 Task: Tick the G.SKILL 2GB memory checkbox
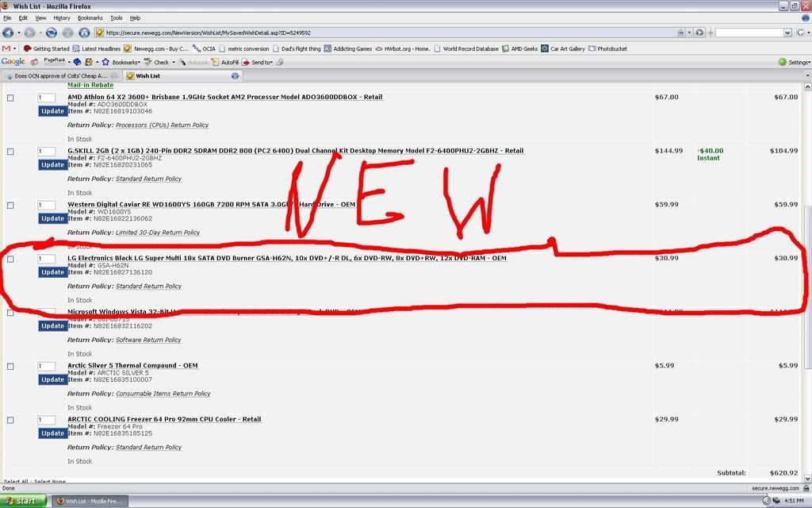[x=10, y=152]
